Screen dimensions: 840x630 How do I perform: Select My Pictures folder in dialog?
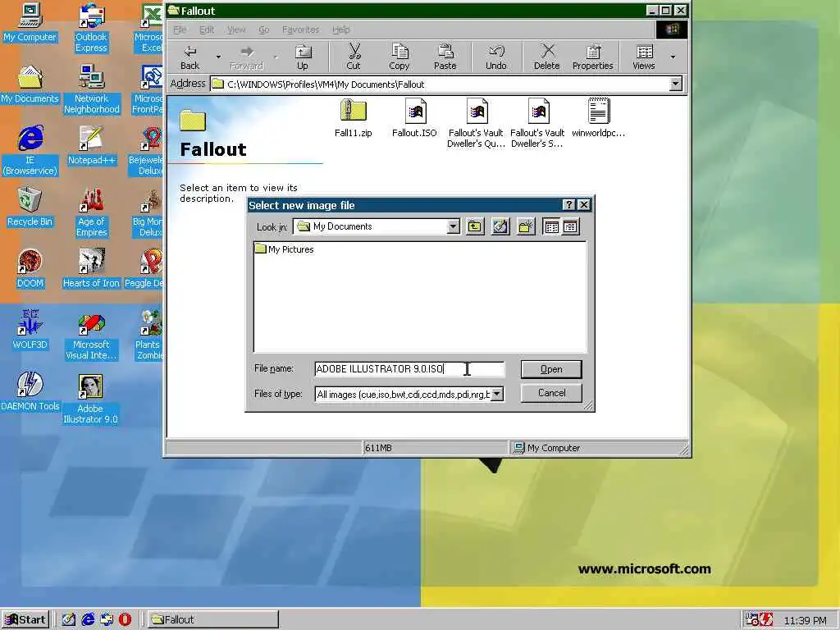(x=285, y=249)
